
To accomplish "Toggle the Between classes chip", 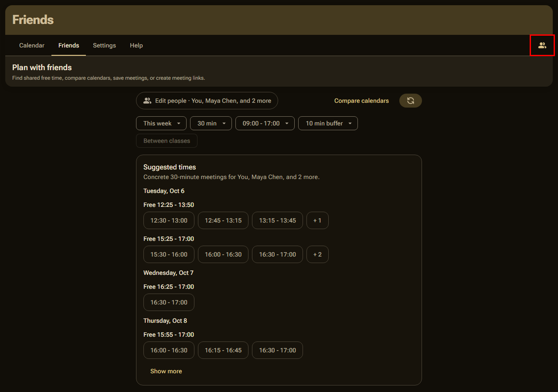I will 167,141.
